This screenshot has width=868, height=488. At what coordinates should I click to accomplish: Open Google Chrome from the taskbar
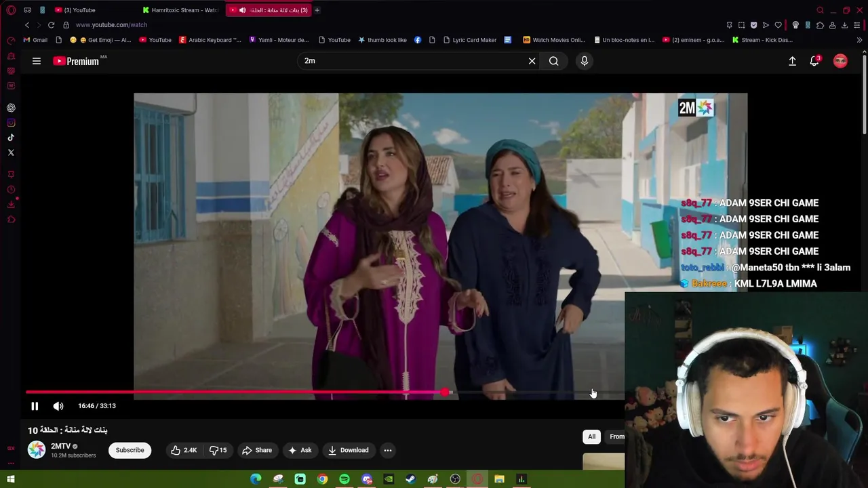[x=322, y=479]
